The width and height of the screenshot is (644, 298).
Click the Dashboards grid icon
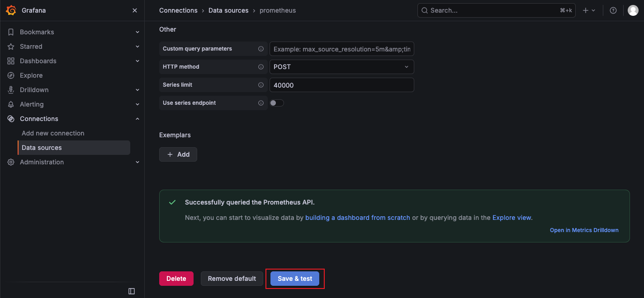[x=11, y=61]
